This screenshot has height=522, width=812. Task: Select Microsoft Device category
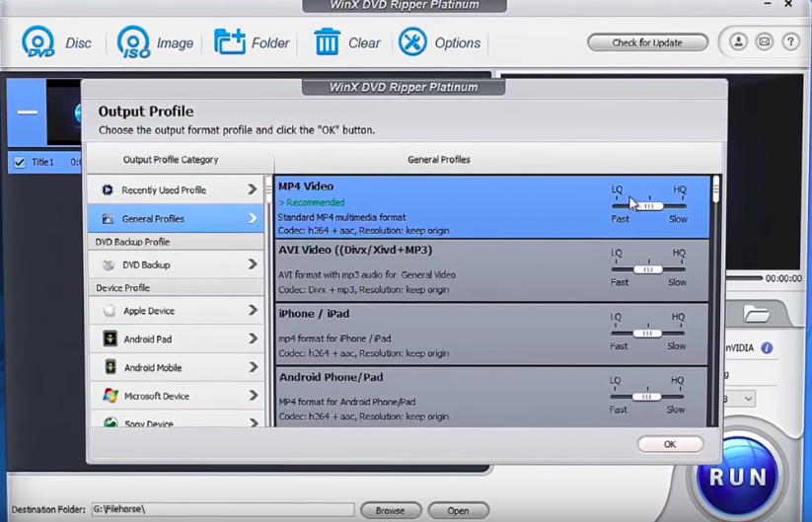(176, 396)
